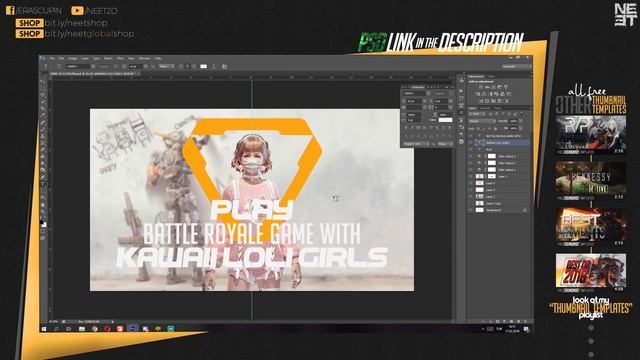The image size is (640, 360).
Task: Click foreground/background color swatches in toolbar
Action: click(43, 223)
